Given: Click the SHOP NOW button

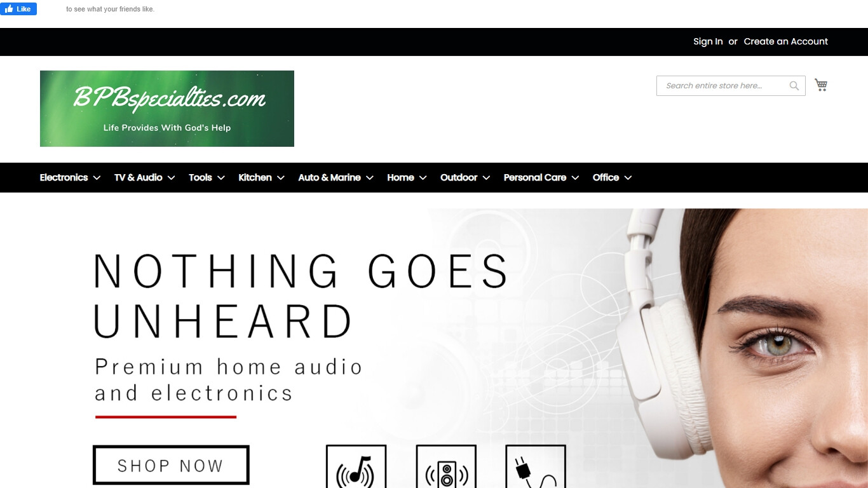Looking at the screenshot, I should pos(171,465).
